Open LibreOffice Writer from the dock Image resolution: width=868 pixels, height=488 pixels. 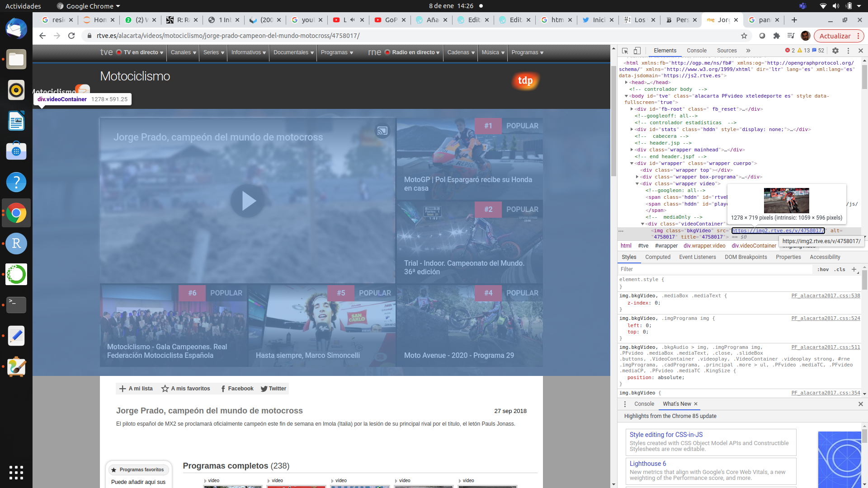click(x=16, y=121)
